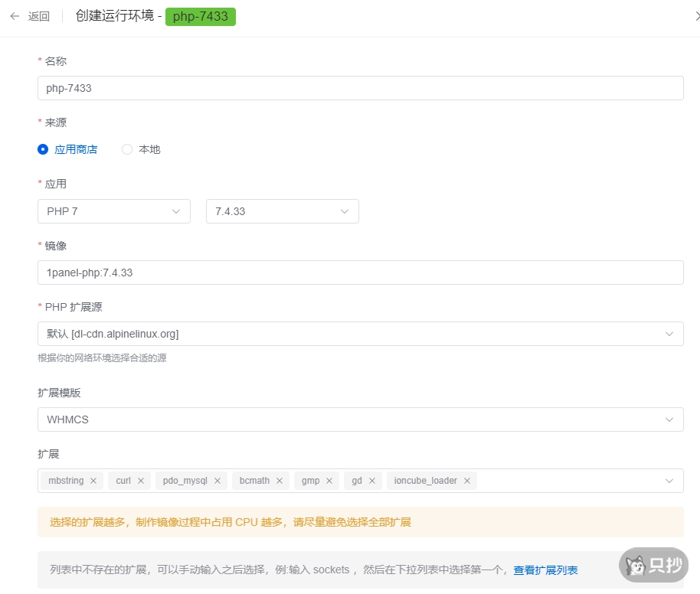Remove the gd extension tag
This screenshot has width=700, height=594.
coord(372,481)
